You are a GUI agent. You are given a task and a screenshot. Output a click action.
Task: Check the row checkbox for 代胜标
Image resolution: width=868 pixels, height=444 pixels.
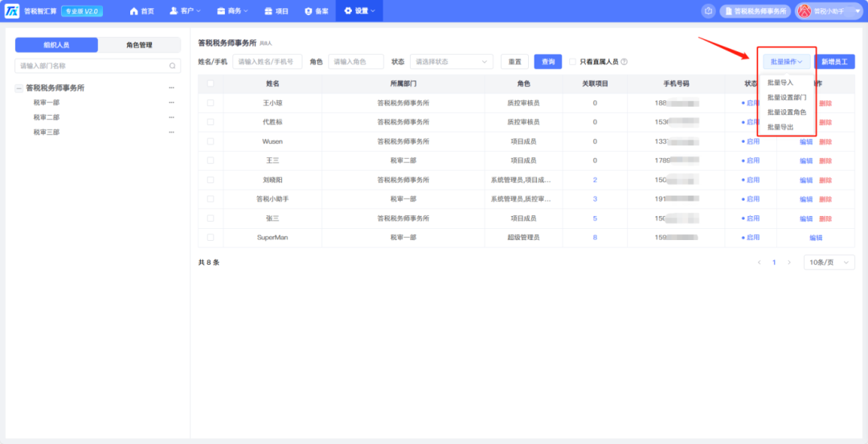coord(211,122)
